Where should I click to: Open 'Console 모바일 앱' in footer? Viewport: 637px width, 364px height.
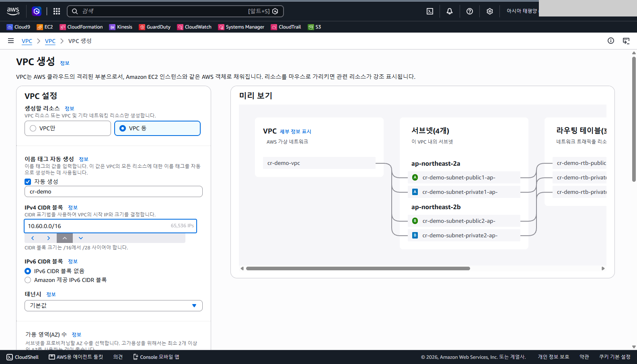click(156, 357)
